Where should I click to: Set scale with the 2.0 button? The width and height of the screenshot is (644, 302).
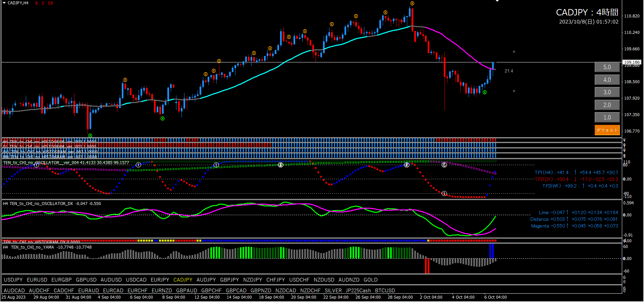click(x=607, y=105)
